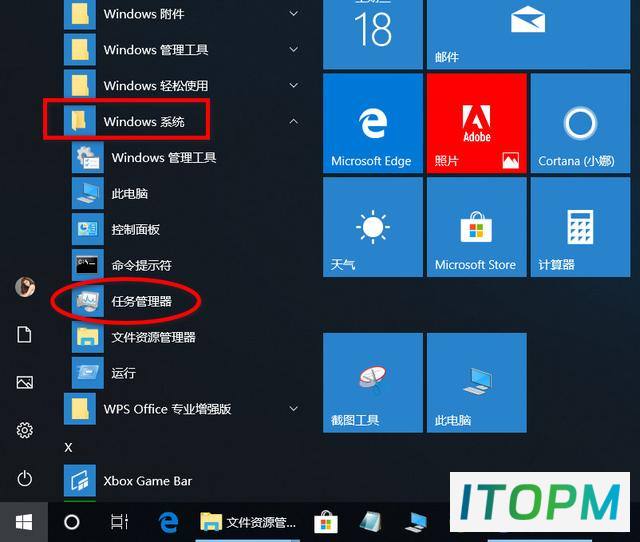Open Pictures icon in left rail
This screenshot has width=640, height=542.
coord(24,382)
